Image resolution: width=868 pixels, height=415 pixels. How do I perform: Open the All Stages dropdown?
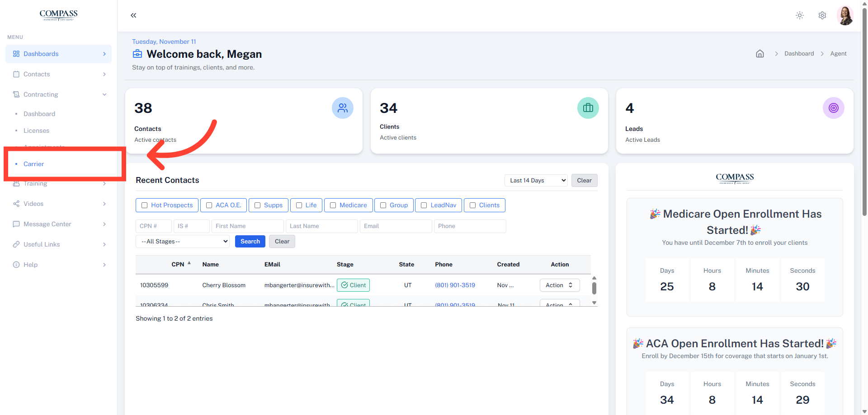[183, 242]
